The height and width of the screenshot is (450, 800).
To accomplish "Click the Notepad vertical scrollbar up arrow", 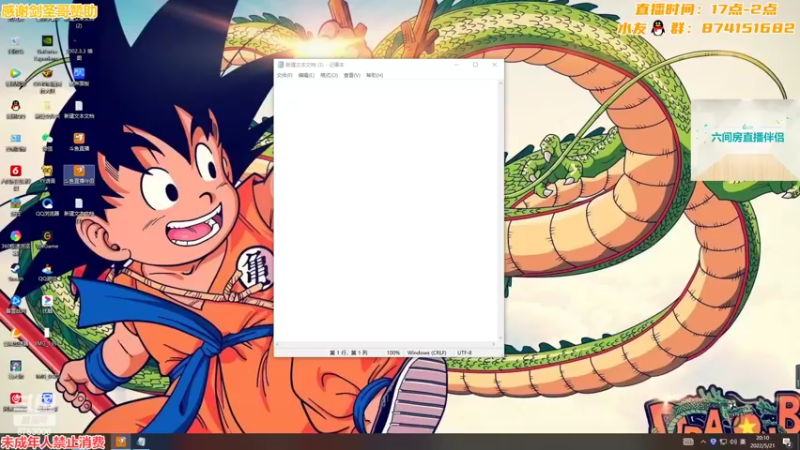I will tap(501, 83).
